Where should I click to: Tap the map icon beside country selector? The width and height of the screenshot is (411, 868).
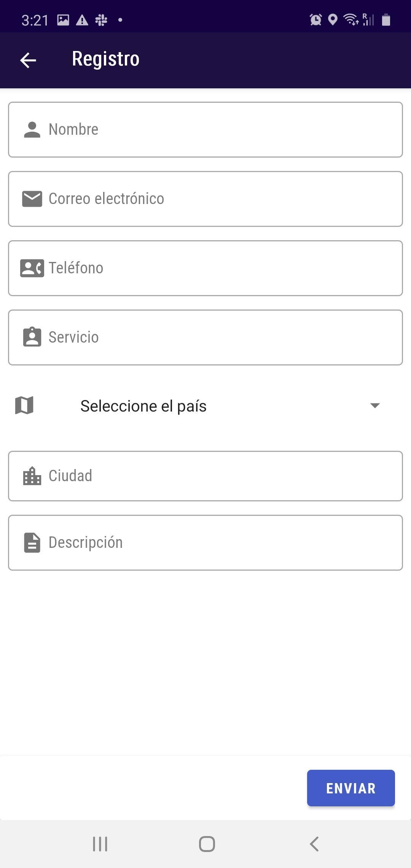[24, 405]
